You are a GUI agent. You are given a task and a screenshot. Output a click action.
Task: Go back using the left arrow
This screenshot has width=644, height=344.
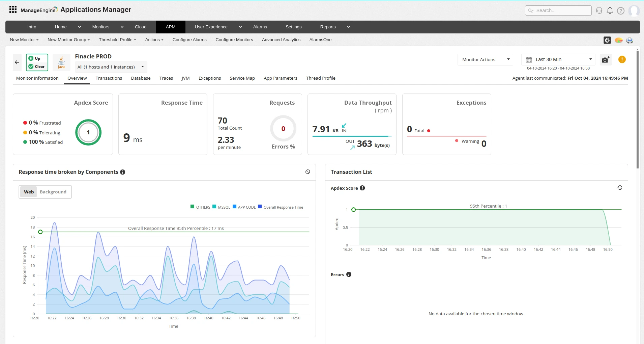pyautogui.click(x=17, y=62)
